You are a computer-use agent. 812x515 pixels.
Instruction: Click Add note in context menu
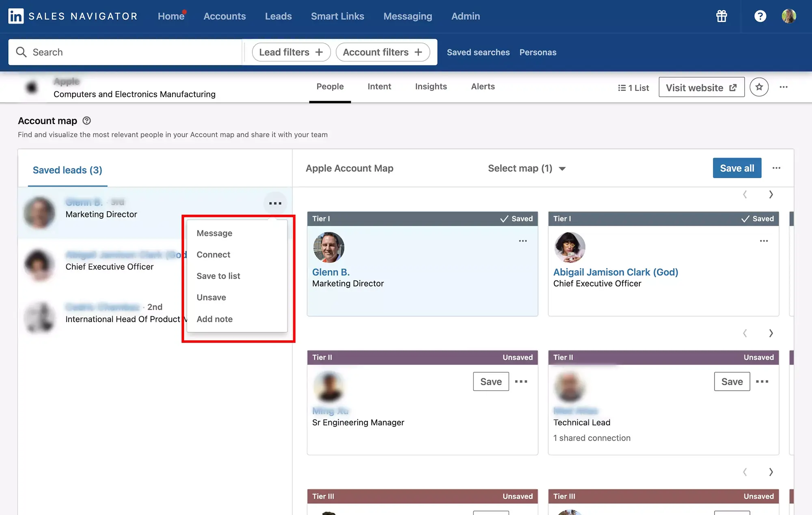click(215, 318)
